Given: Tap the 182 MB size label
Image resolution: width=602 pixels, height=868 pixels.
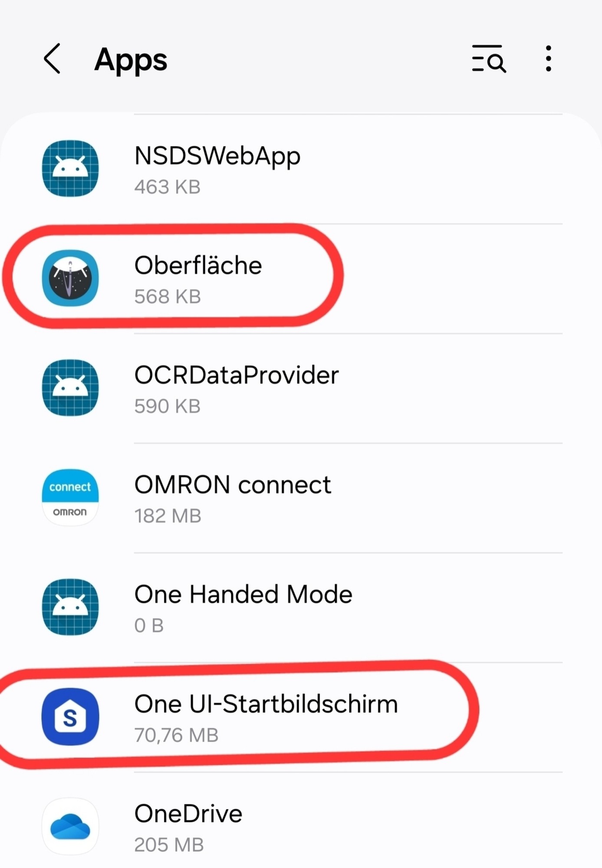Looking at the screenshot, I should click(x=168, y=516).
